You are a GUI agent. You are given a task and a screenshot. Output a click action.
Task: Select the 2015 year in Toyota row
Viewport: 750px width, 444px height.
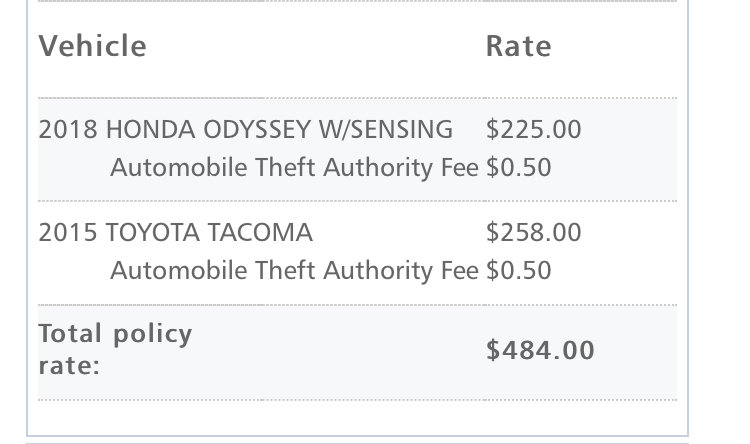(68, 233)
